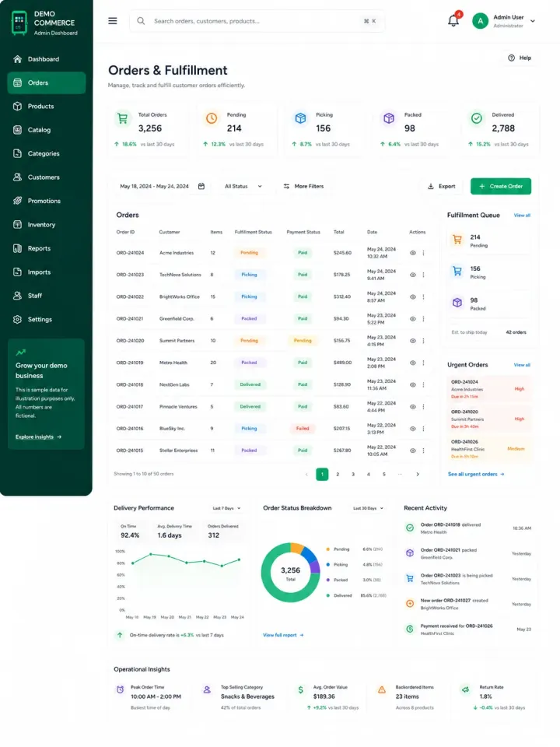Screen dimensions: 560x747
Task: Click the Return Rate icon
Action: tap(465, 690)
